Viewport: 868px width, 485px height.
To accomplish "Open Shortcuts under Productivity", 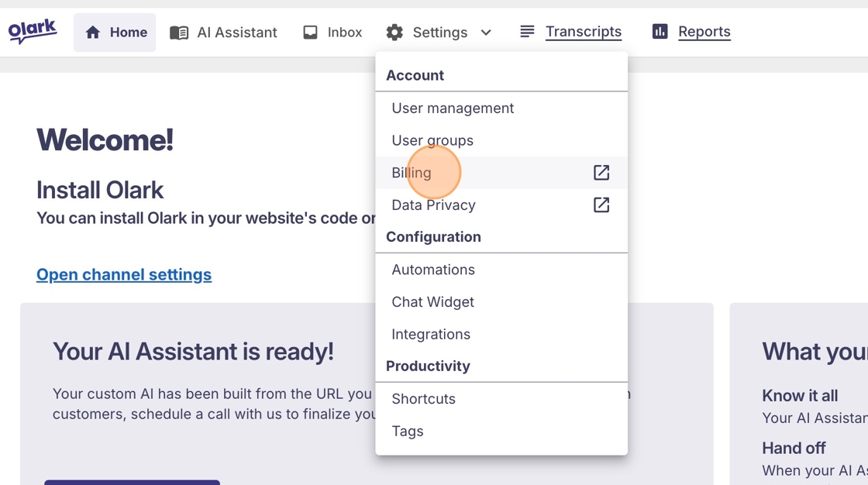I will tap(423, 399).
